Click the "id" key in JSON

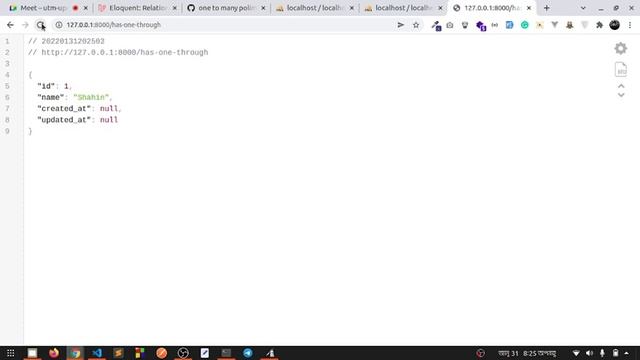coord(46,86)
